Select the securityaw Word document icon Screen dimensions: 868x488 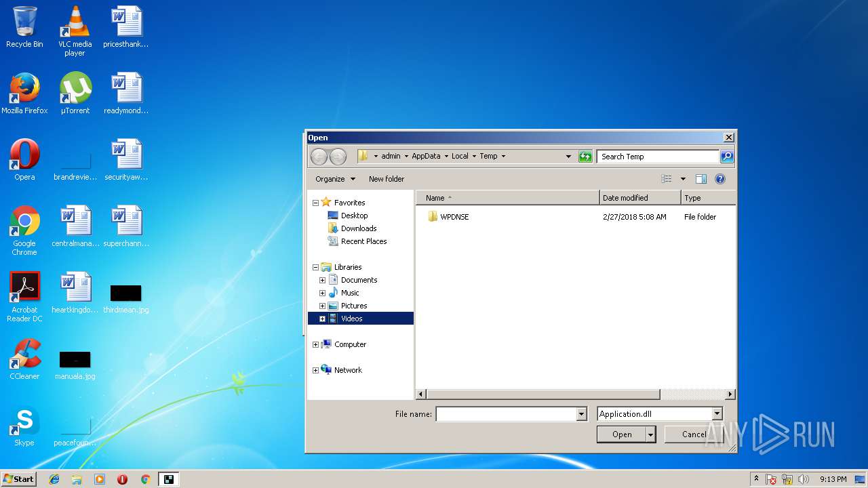click(x=126, y=160)
